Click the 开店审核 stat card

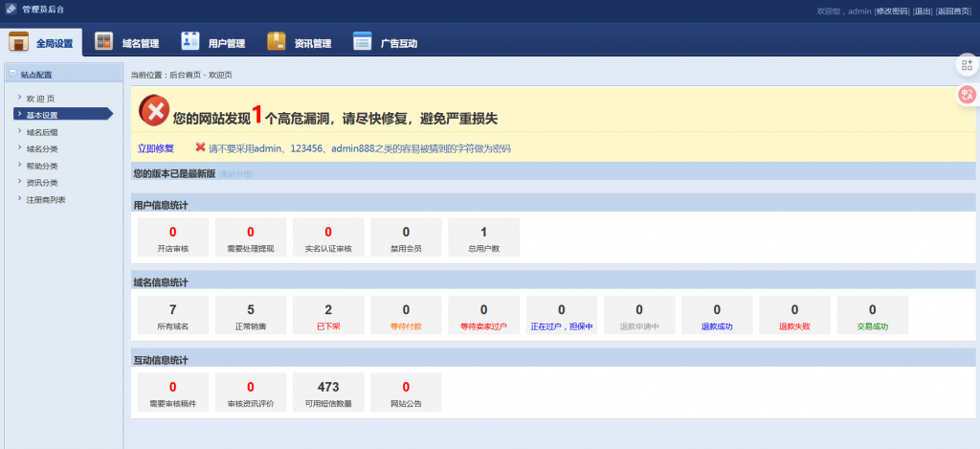pos(173,237)
